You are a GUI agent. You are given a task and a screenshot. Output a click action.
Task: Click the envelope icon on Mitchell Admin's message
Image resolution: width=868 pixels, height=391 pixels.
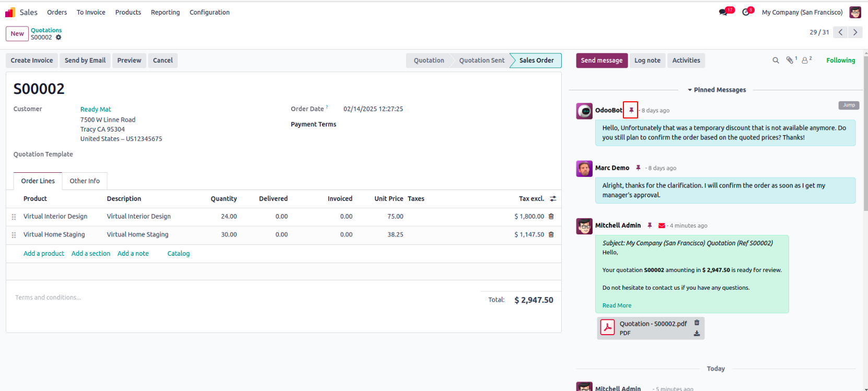pyautogui.click(x=662, y=226)
